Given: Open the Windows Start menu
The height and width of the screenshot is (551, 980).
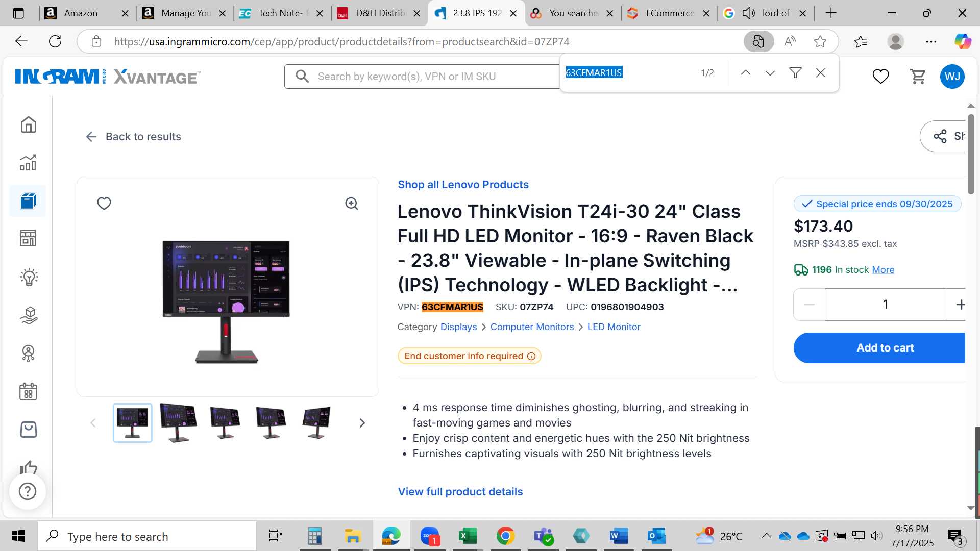Looking at the screenshot, I should click(18, 536).
